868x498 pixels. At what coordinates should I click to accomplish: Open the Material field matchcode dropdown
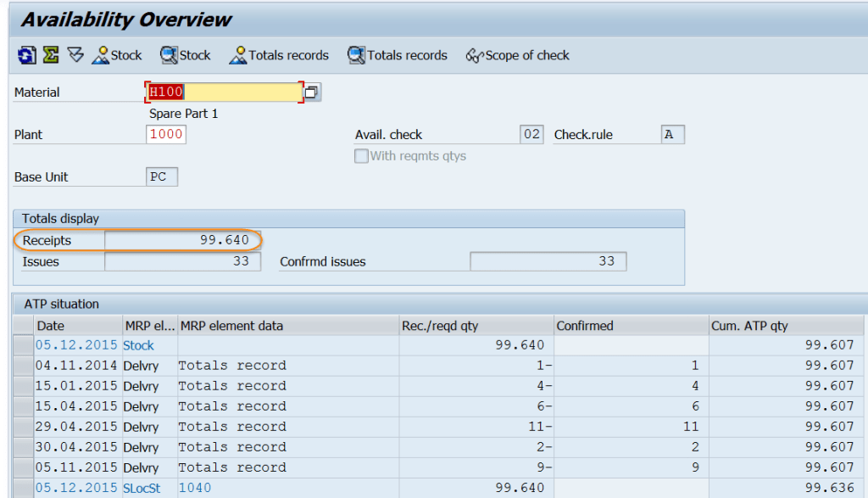click(x=311, y=92)
